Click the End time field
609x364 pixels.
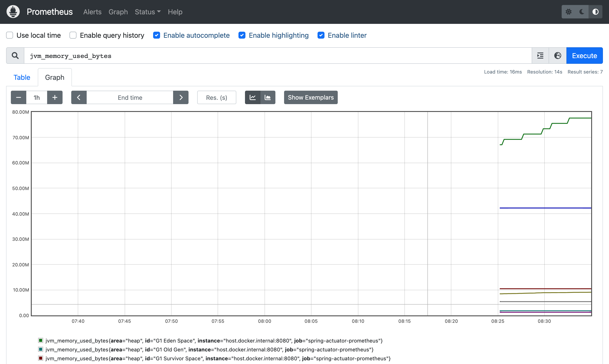[x=130, y=97]
